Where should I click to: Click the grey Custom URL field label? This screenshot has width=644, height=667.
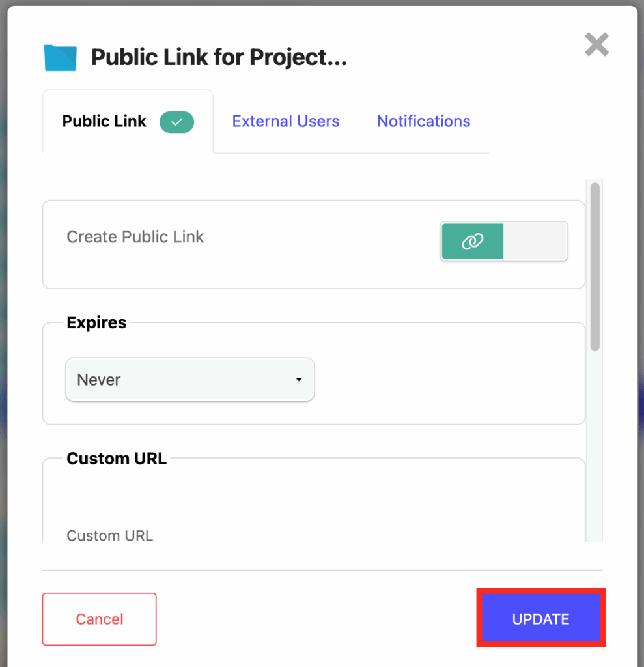[109, 536]
